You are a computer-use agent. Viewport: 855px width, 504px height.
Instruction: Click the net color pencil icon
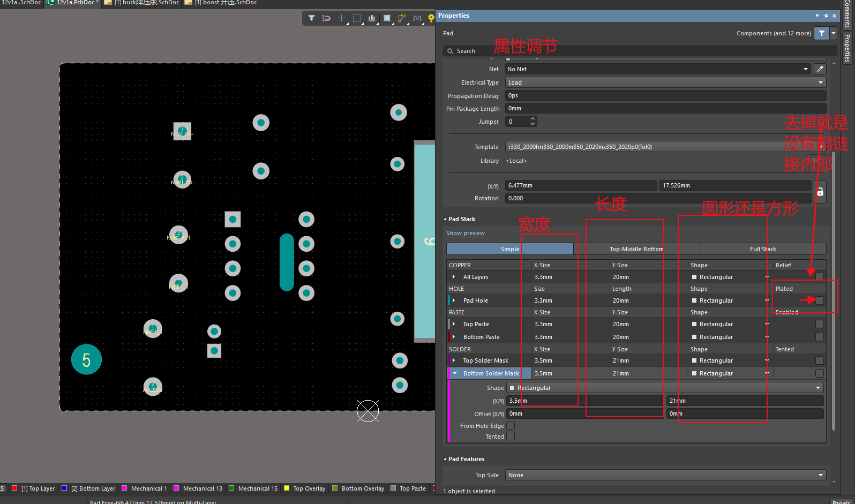point(820,69)
